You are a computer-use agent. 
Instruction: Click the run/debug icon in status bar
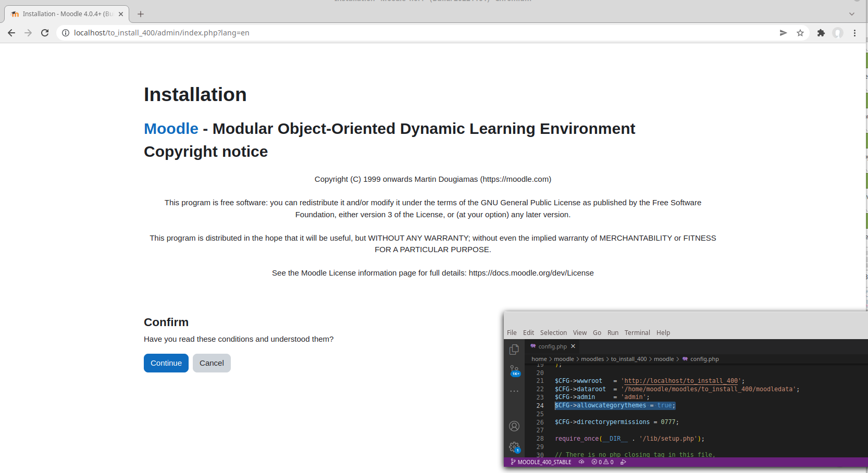(x=623, y=462)
